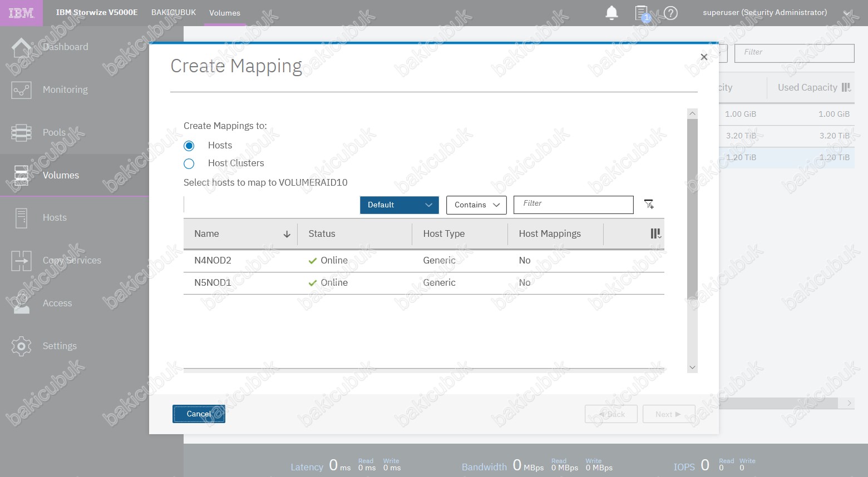Click the dialog scrollbar down arrow
The width and height of the screenshot is (868, 477).
692,367
